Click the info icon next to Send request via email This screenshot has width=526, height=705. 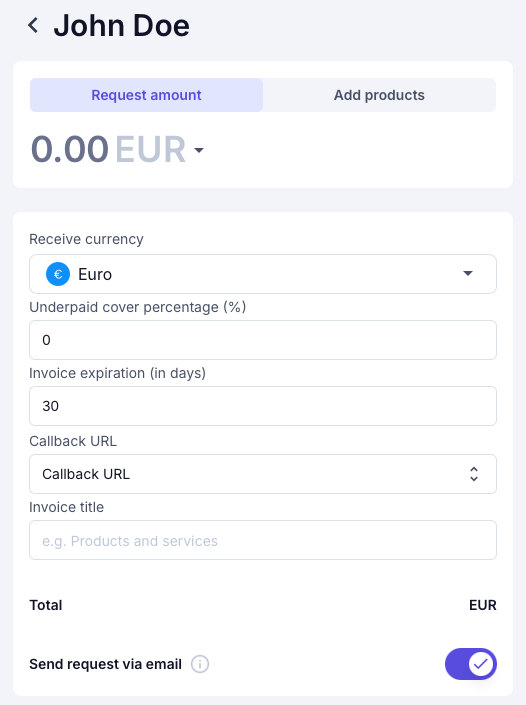click(200, 664)
